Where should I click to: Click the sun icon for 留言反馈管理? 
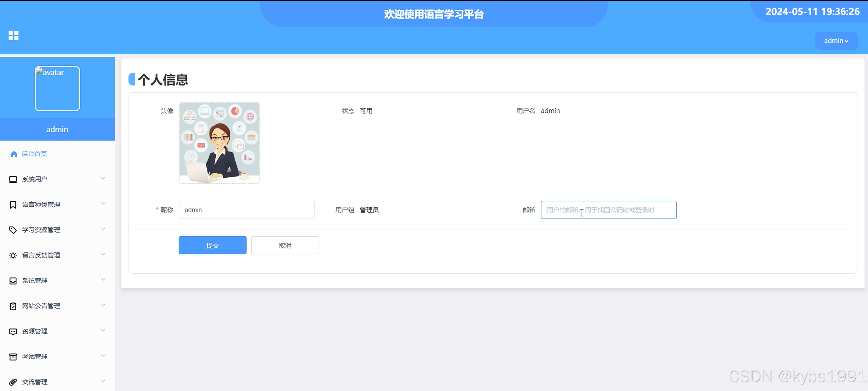[13, 256]
